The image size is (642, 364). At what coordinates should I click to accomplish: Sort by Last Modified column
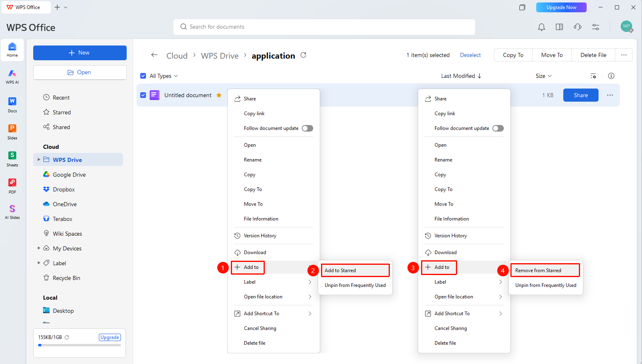click(461, 76)
